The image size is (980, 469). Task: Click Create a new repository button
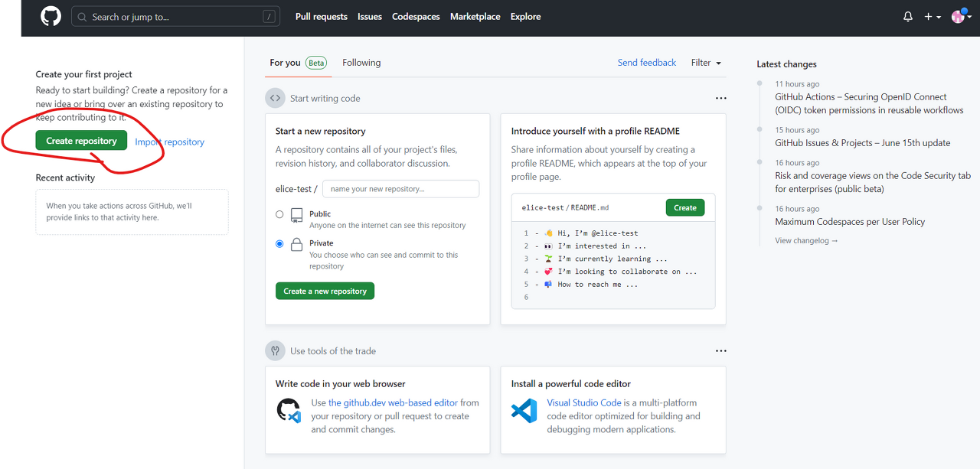[325, 291]
